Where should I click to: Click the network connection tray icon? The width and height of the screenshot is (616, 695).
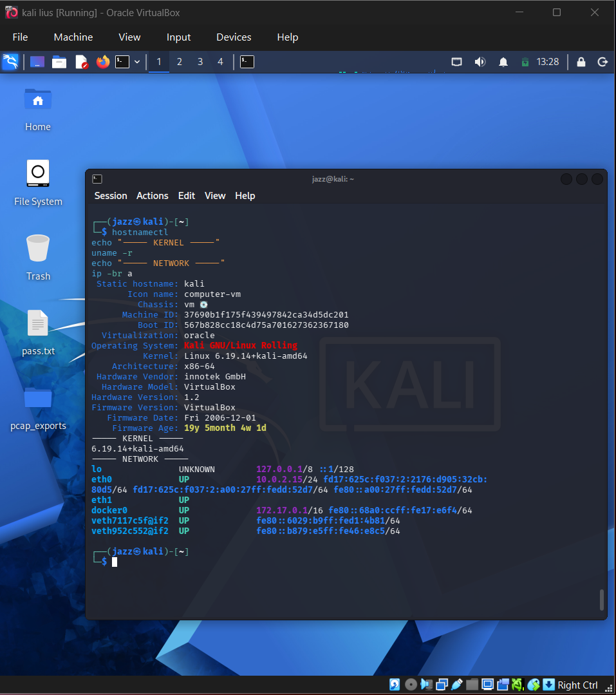pyautogui.click(x=456, y=62)
